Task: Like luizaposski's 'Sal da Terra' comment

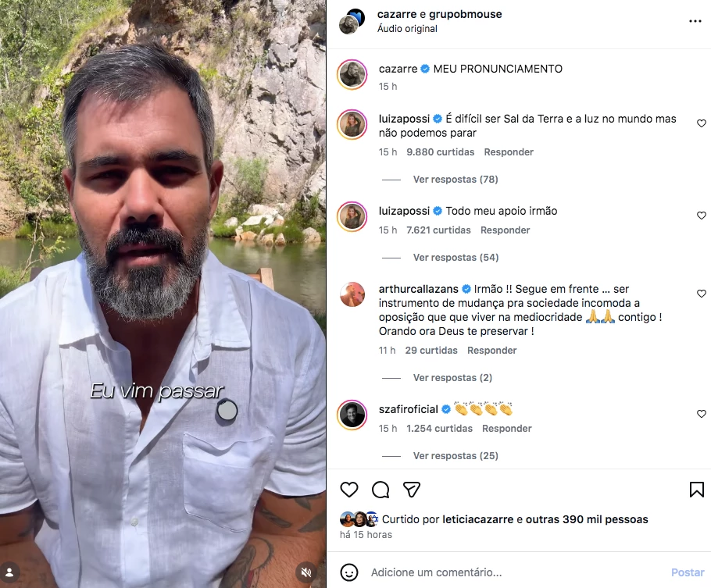Action: tap(702, 123)
